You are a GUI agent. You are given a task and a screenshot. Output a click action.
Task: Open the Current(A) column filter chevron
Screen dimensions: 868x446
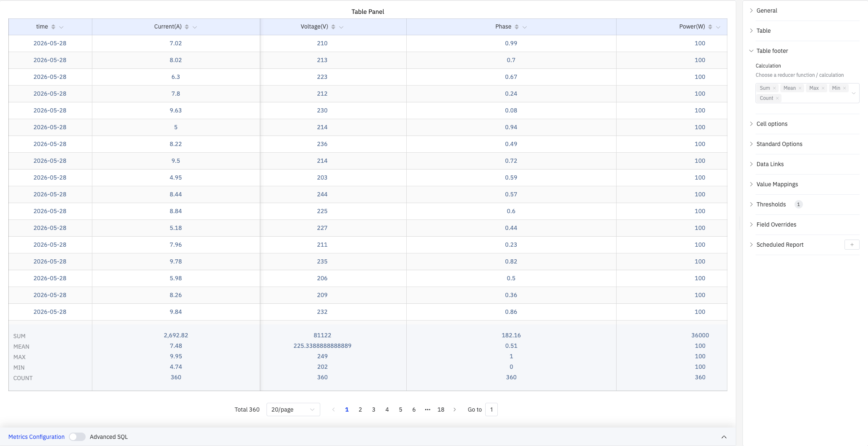point(195,27)
